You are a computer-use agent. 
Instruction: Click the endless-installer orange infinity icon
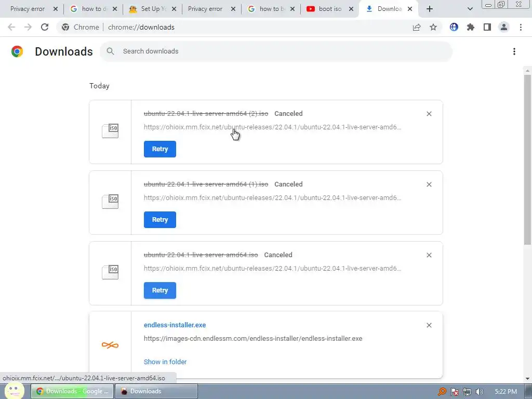pyautogui.click(x=110, y=345)
